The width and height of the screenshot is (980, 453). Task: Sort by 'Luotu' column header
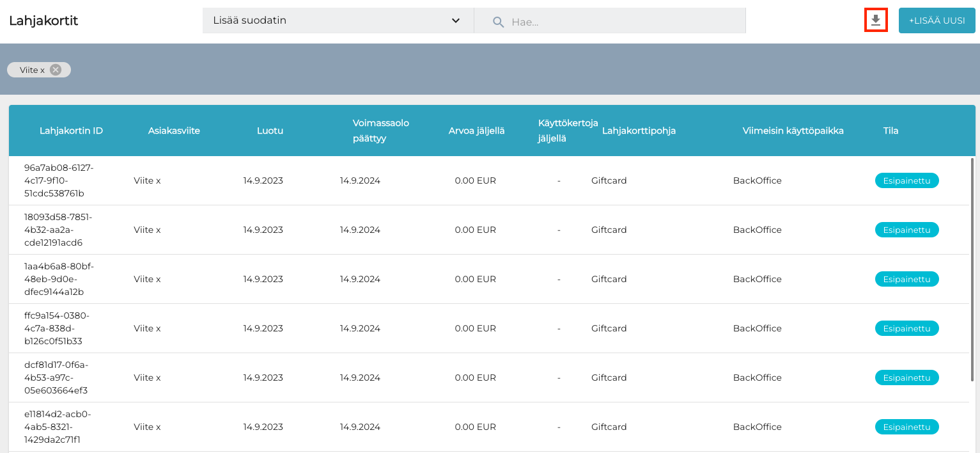coord(270,131)
